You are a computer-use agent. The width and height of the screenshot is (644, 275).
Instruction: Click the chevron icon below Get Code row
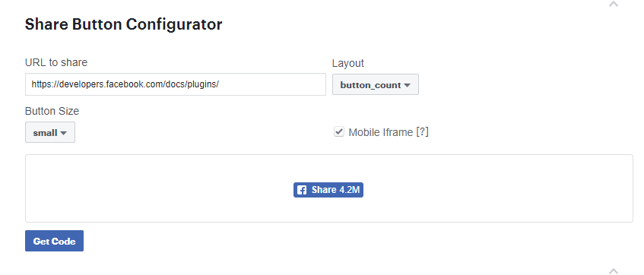[x=614, y=271]
